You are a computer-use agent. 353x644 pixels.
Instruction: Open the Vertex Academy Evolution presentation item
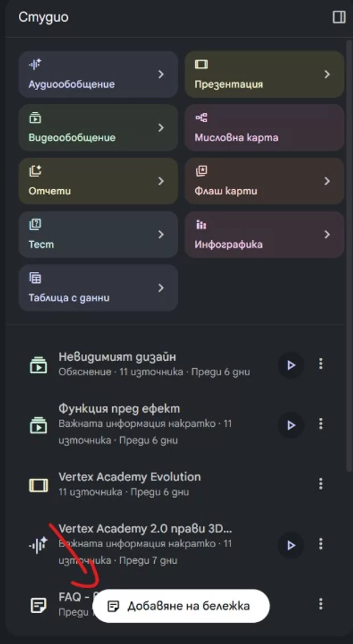(x=130, y=483)
